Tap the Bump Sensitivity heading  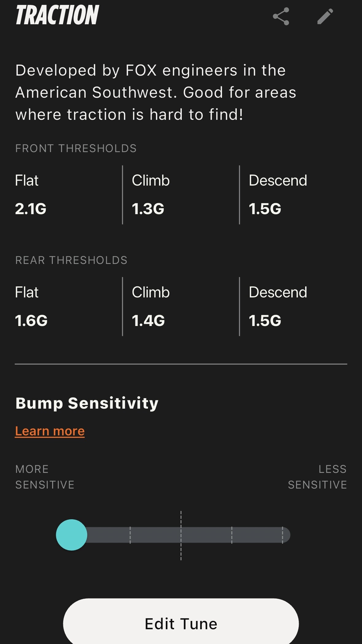[87, 403]
